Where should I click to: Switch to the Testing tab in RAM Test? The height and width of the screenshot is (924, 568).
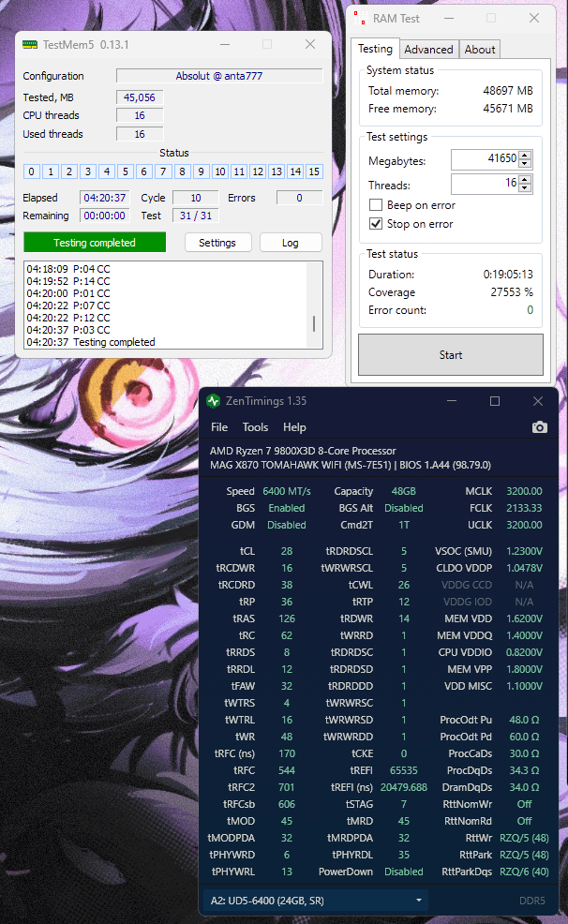click(x=375, y=49)
